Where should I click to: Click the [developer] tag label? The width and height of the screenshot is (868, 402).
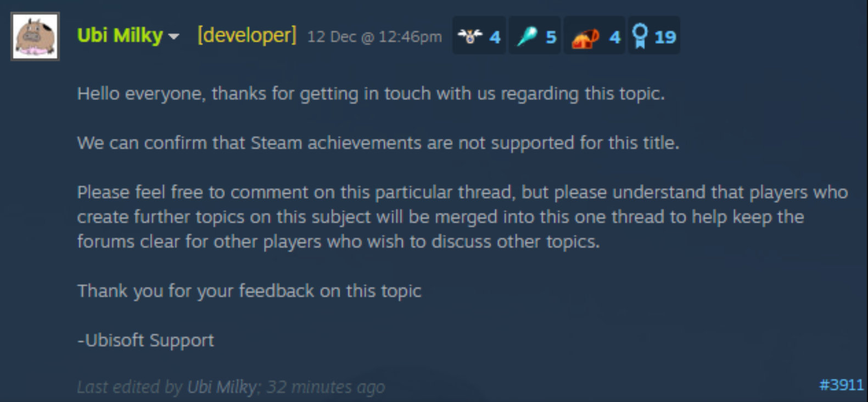[x=247, y=36]
